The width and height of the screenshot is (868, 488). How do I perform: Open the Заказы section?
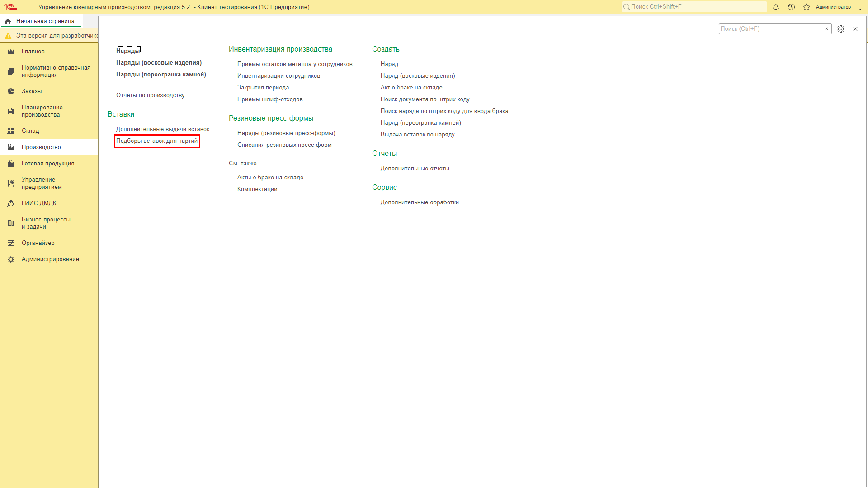(49, 91)
